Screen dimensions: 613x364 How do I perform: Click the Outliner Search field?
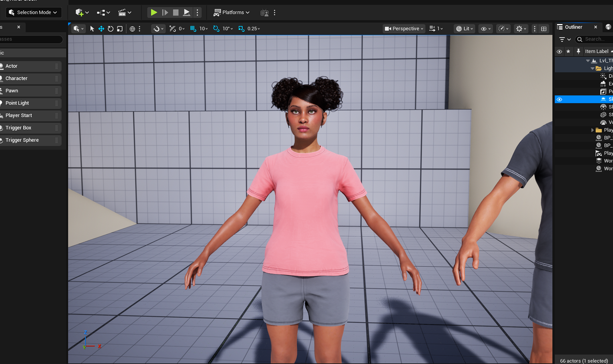[595, 39]
